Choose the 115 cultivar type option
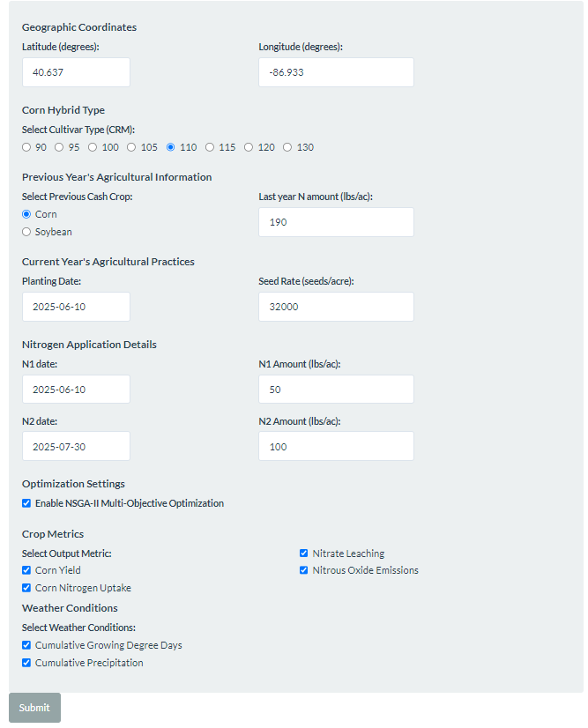The image size is (588, 728). click(x=210, y=147)
